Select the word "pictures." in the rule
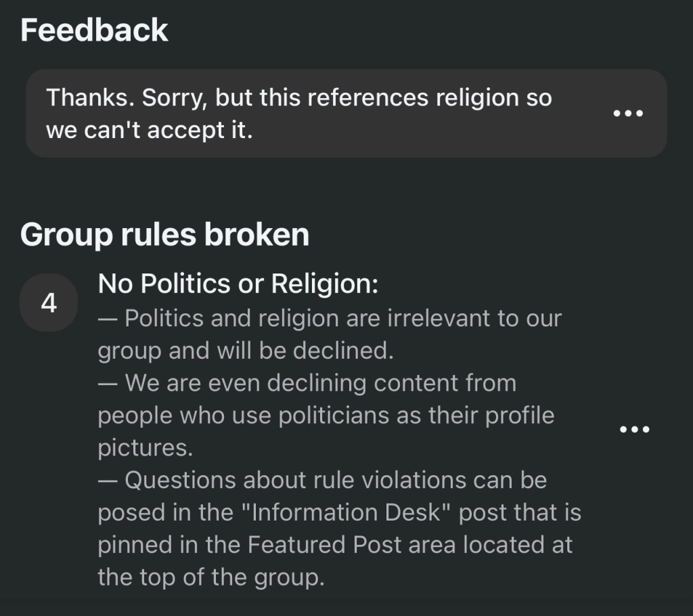Image resolution: width=693 pixels, height=616 pixels. [141, 448]
